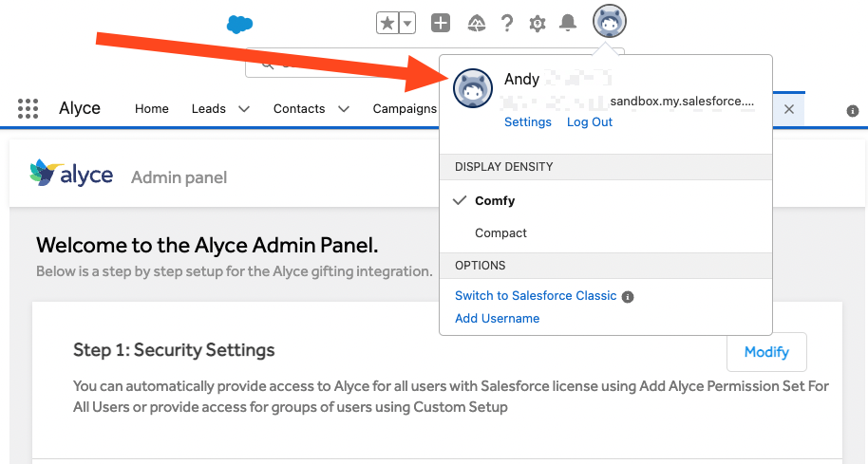Click the Salesforce cloud logo
This screenshot has height=464, width=868.
pyautogui.click(x=239, y=25)
